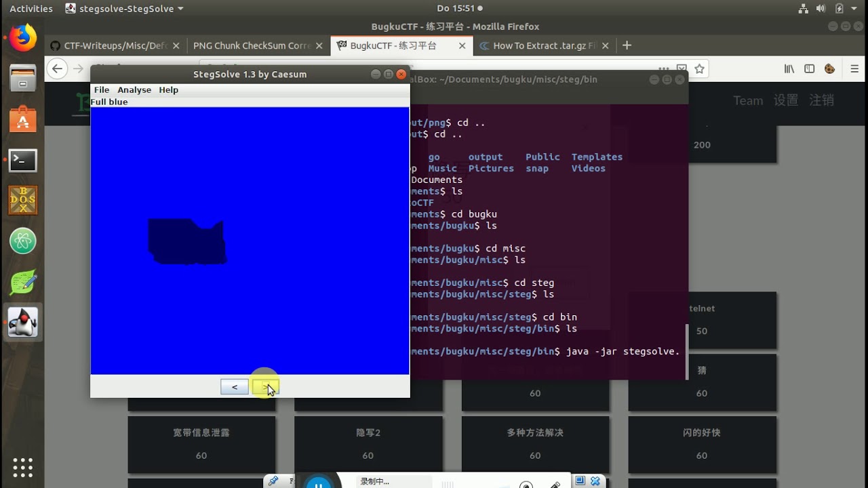The width and height of the screenshot is (868, 488).
Task: Open the Atom editor dock icon
Action: (x=22, y=241)
